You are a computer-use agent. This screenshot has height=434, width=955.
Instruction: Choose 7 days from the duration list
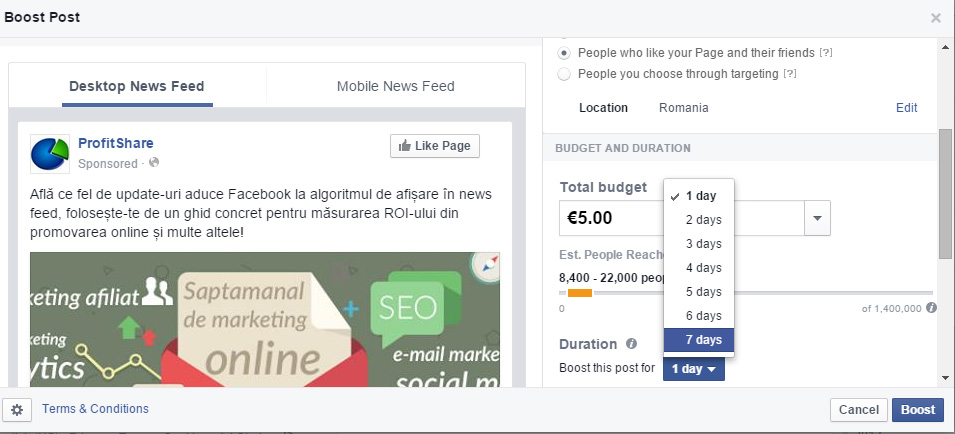[699, 340]
